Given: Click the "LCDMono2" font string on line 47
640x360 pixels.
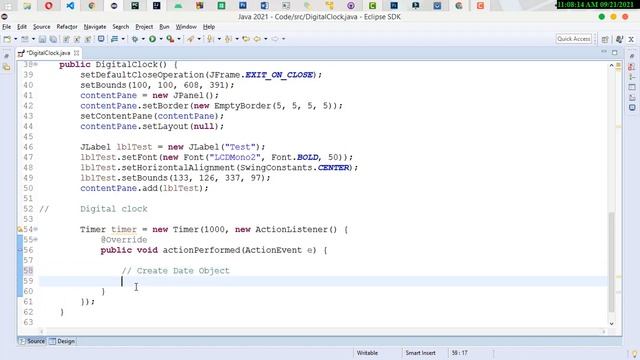Looking at the screenshot, I should pyautogui.click(x=235, y=157).
